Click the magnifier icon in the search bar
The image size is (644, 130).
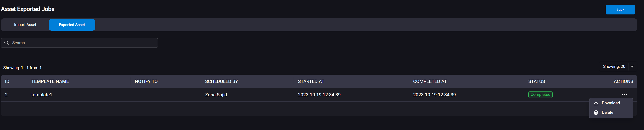click(7, 43)
